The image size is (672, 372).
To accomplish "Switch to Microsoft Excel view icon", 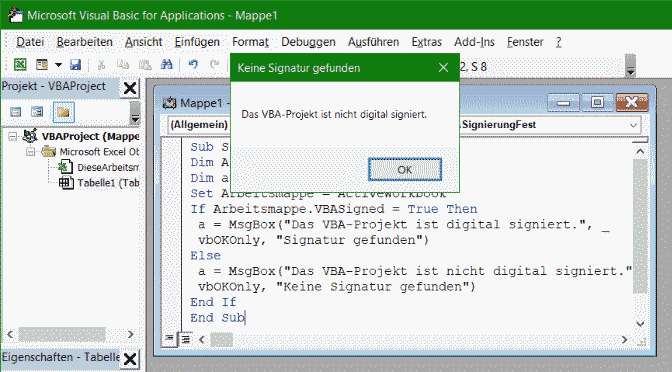I will pos(20,65).
